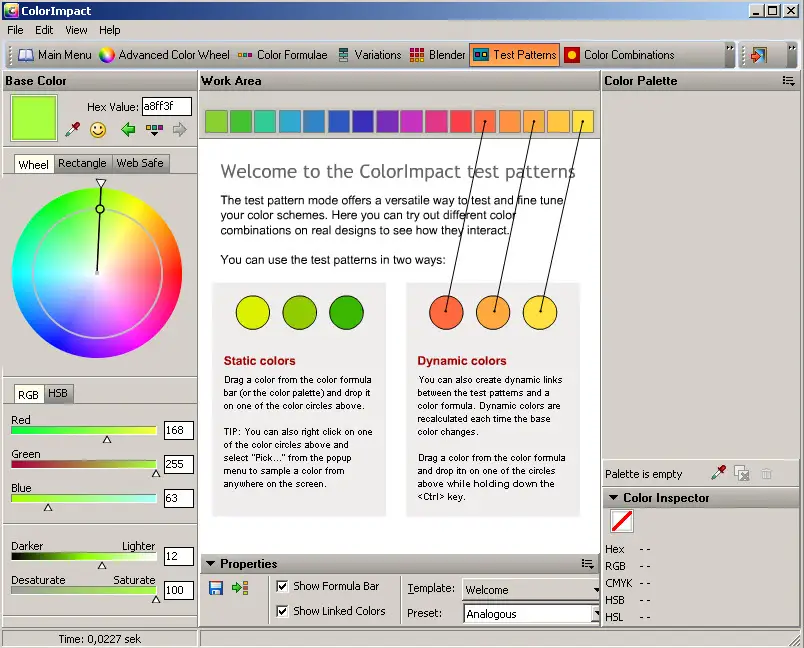804x648 pixels.
Task: Select the magenta formula bar swatch
Action: coord(412,122)
